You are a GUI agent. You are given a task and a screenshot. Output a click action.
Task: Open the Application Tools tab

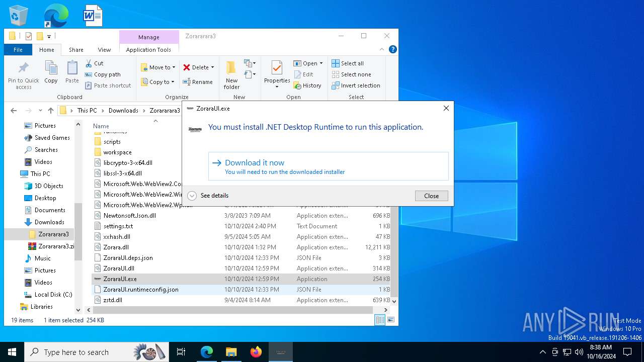coord(148,50)
